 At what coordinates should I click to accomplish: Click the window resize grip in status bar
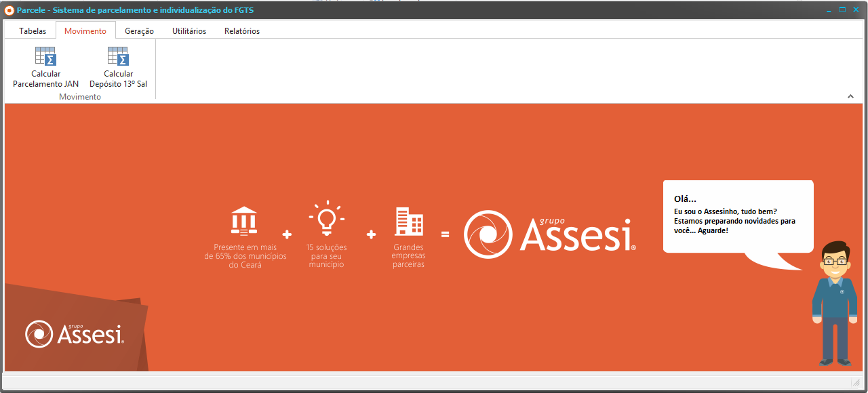[857, 383]
